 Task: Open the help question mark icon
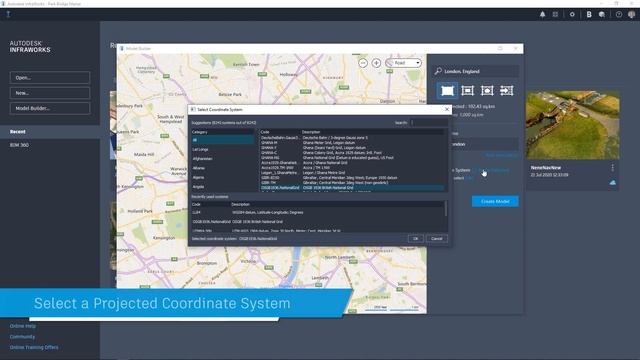click(x=619, y=14)
